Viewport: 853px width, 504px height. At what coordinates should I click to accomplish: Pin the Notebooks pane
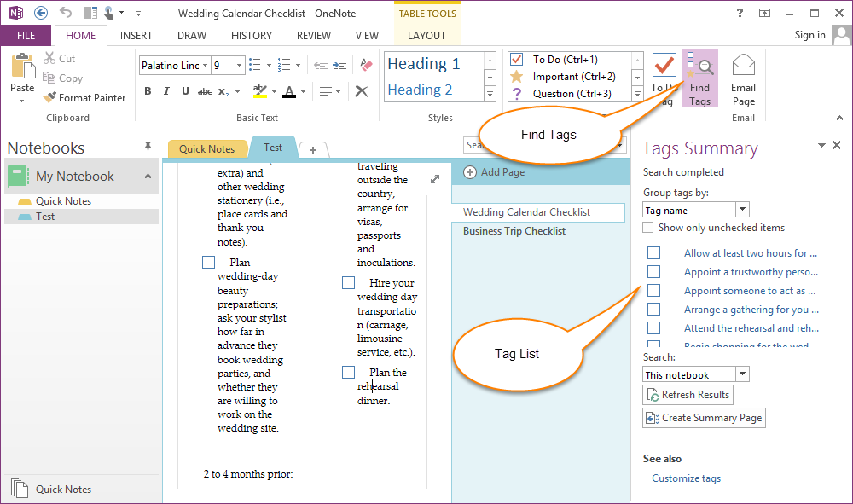[148, 147]
